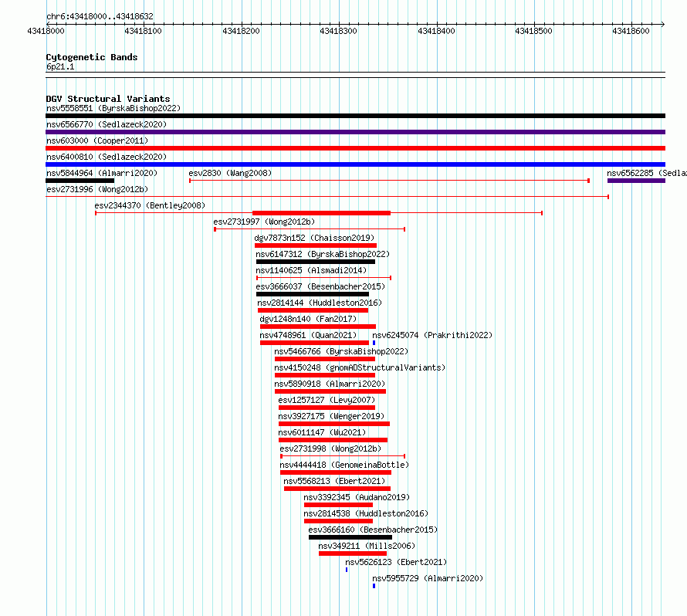Click nsv6011147 (Wu2021) label

point(322,432)
